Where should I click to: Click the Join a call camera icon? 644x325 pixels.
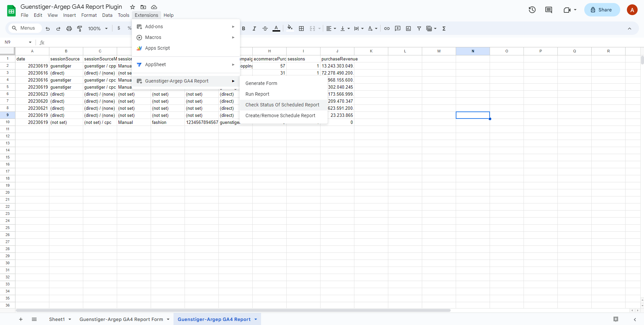(x=567, y=10)
